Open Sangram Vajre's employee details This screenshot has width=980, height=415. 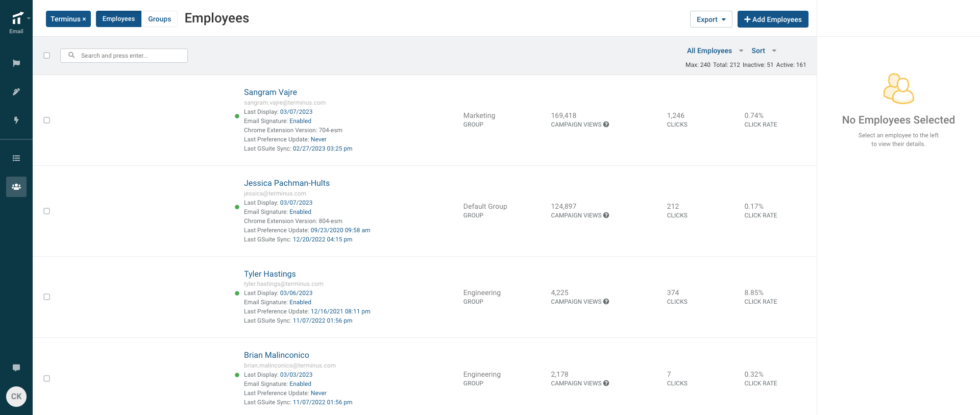pos(271,92)
